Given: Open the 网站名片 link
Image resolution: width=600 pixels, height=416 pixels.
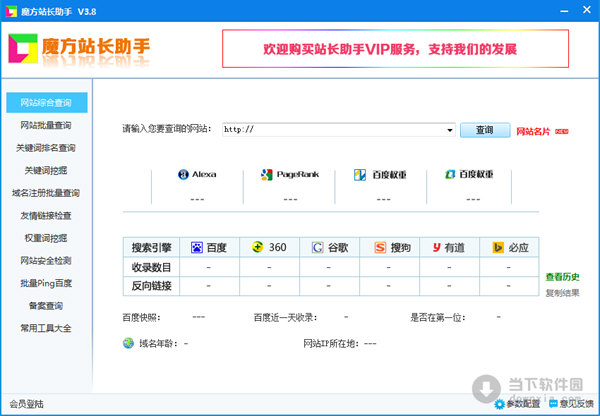Looking at the screenshot, I should (533, 132).
